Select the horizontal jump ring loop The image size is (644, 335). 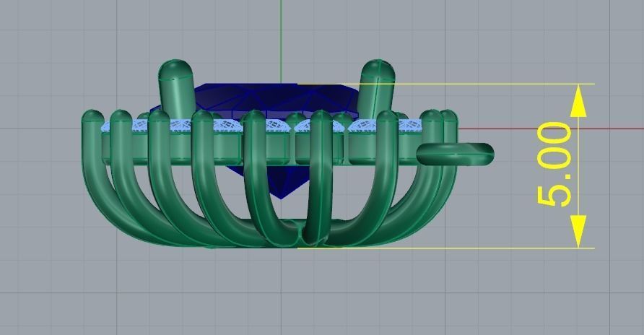pyautogui.click(x=455, y=155)
